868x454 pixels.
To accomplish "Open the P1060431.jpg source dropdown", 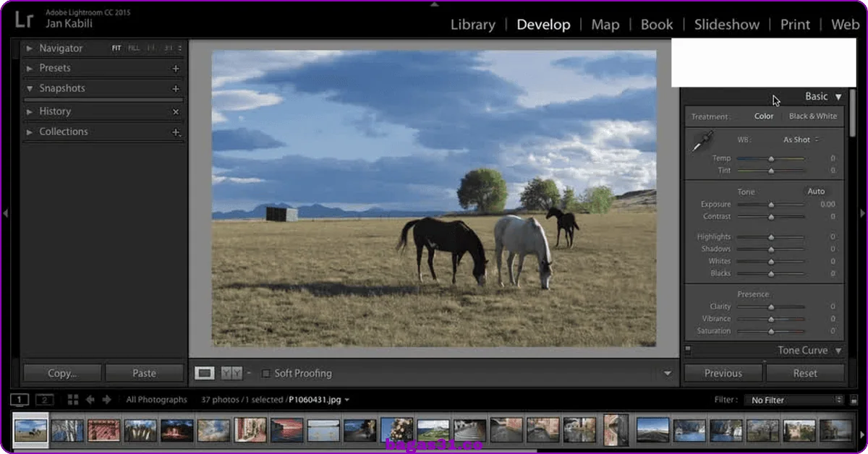I will (x=319, y=400).
